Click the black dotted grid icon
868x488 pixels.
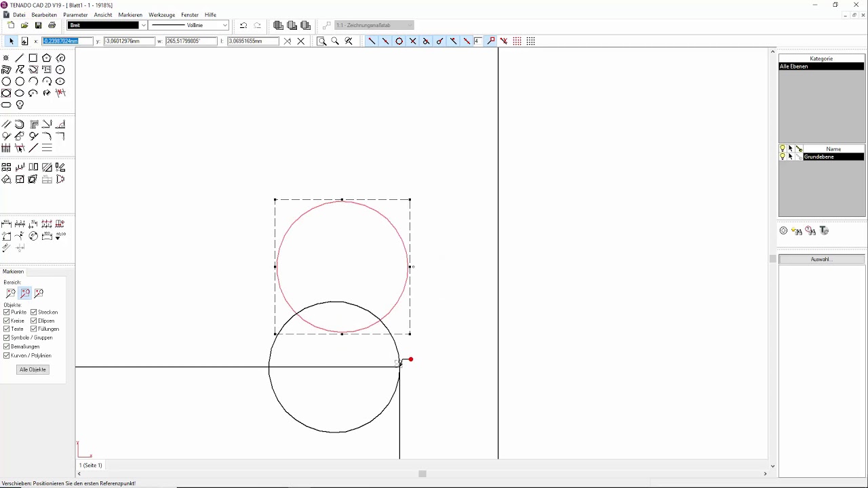coord(531,41)
